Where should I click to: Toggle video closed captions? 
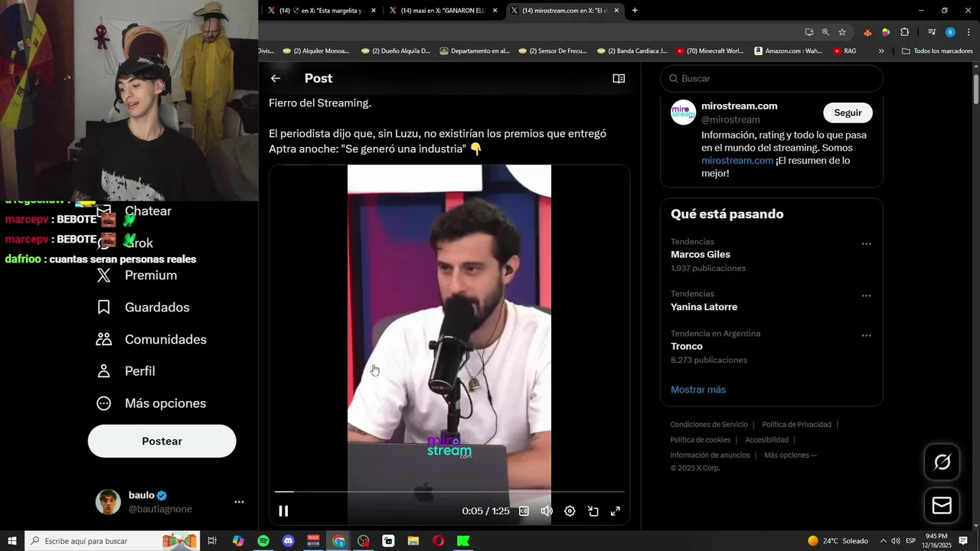click(x=524, y=511)
